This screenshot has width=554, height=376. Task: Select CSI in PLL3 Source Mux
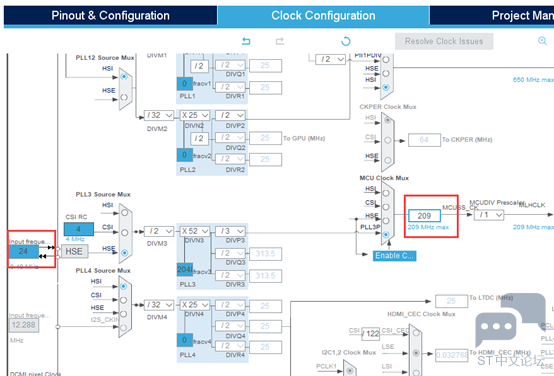(124, 233)
